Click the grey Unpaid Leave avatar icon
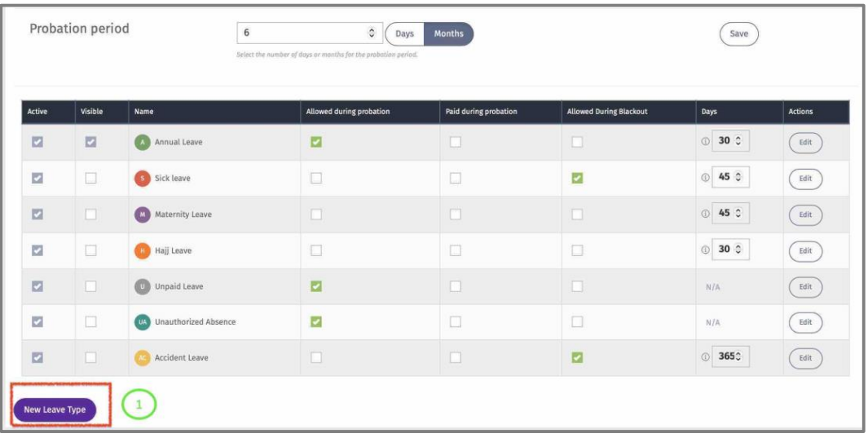This screenshot has width=868, height=438. point(143,286)
